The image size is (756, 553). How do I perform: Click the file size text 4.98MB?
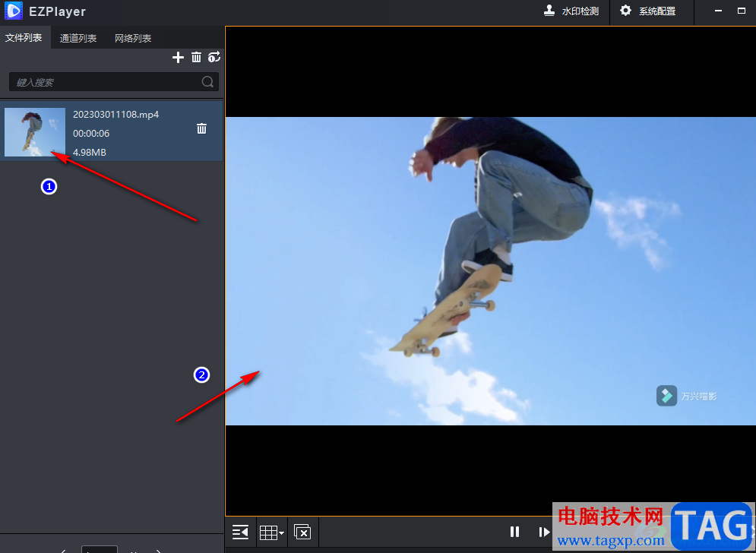[89, 152]
